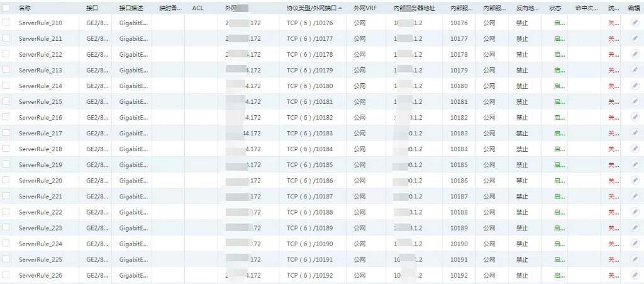Click the edit icon for ServerRule_226
Image resolution: width=644 pixels, height=284 pixels.
click(x=635, y=275)
